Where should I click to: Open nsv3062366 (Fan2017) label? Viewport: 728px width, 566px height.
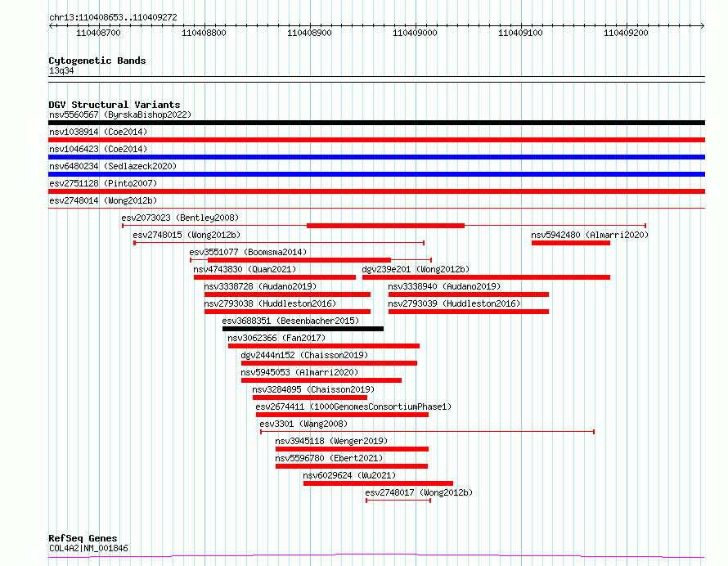click(276, 338)
